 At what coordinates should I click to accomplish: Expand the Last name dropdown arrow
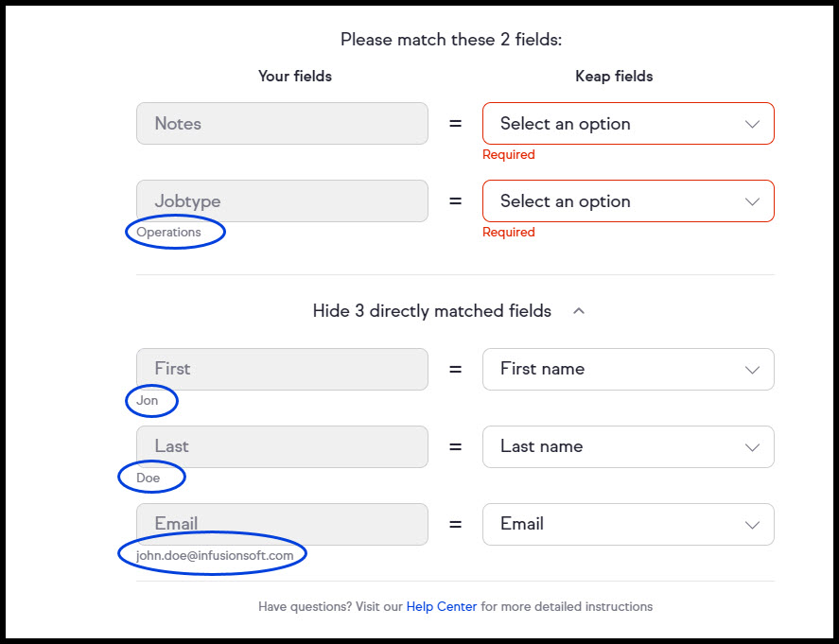tap(752, 446)
